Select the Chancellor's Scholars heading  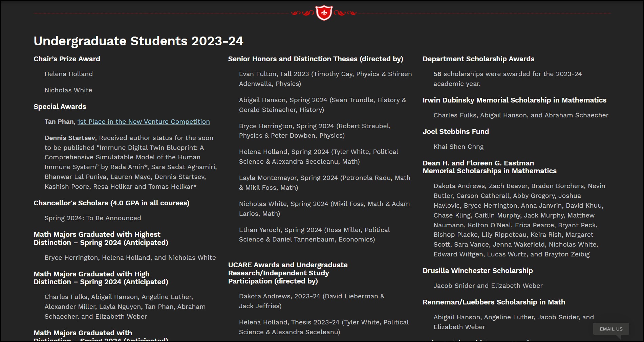(111, 203)
